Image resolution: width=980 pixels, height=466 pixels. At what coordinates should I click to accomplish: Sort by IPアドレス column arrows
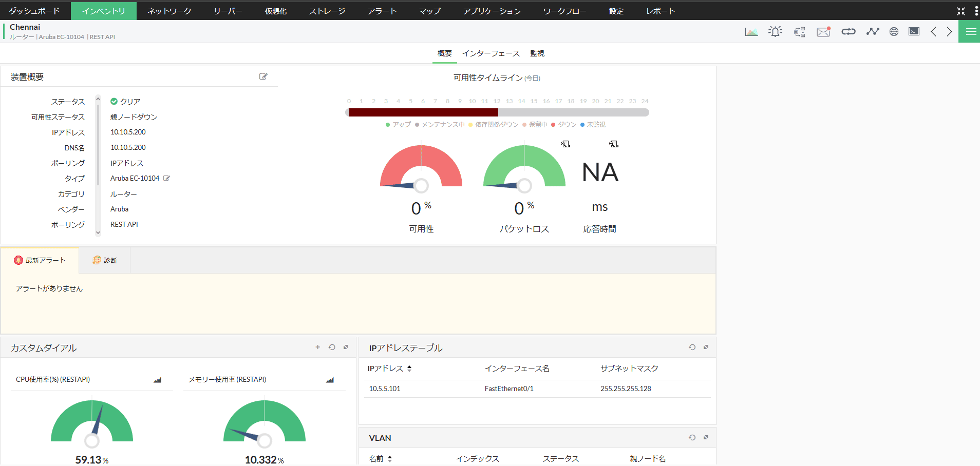[x=409, y=368]
